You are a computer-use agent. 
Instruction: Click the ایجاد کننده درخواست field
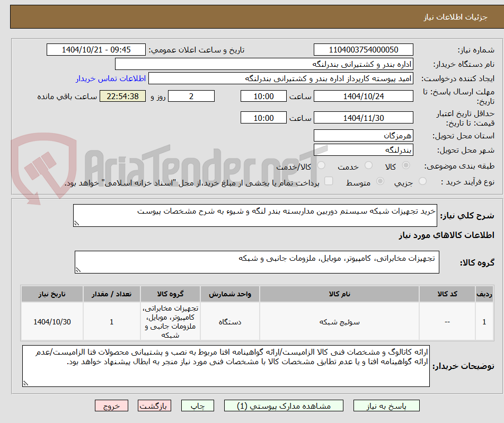280,78
